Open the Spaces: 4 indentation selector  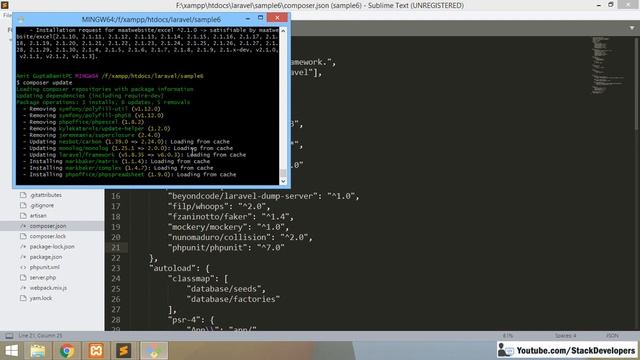pos(565,336)
